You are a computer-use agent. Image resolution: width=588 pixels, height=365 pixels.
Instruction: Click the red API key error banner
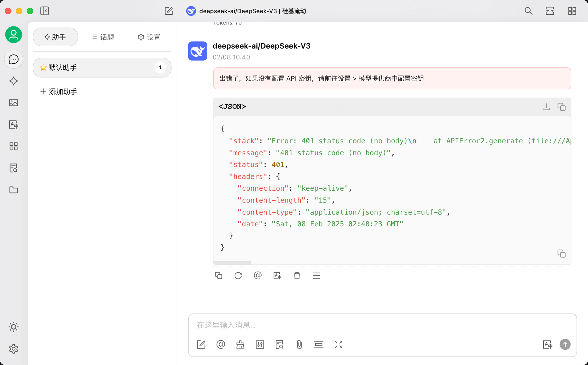coord(392,78)
